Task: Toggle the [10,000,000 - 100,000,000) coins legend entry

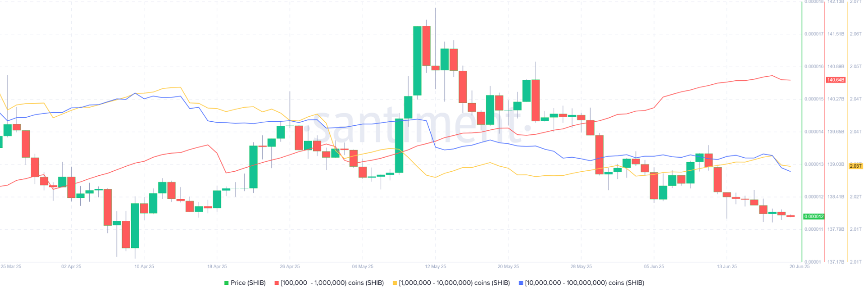Action: [x=581, y=283]
